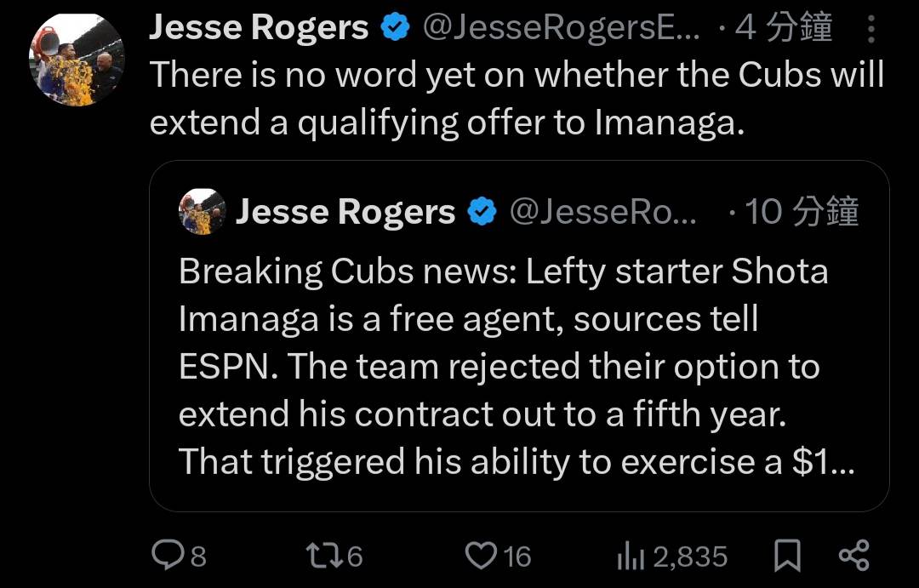Bookmark this tweet
919x588 pixels.
point(787,557)
